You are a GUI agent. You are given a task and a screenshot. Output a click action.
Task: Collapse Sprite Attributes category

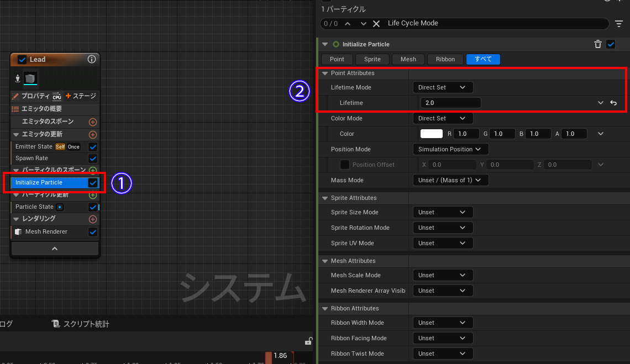[x=325, y=198]
